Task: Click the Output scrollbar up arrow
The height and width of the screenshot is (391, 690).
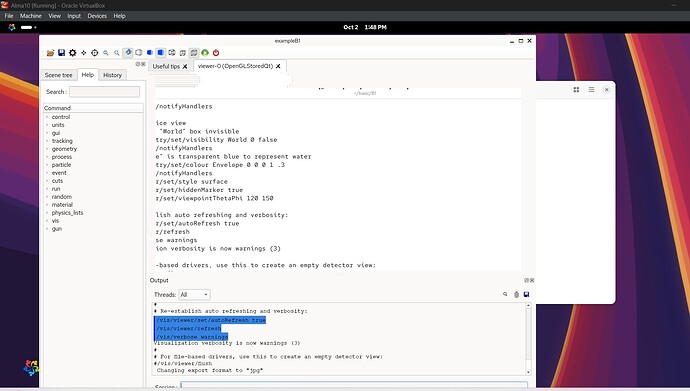Action: [528, 305]
